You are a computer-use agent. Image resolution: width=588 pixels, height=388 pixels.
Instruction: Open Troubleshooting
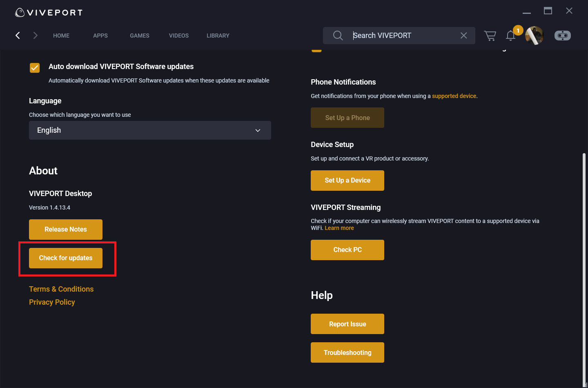click(x=347, y=352)
